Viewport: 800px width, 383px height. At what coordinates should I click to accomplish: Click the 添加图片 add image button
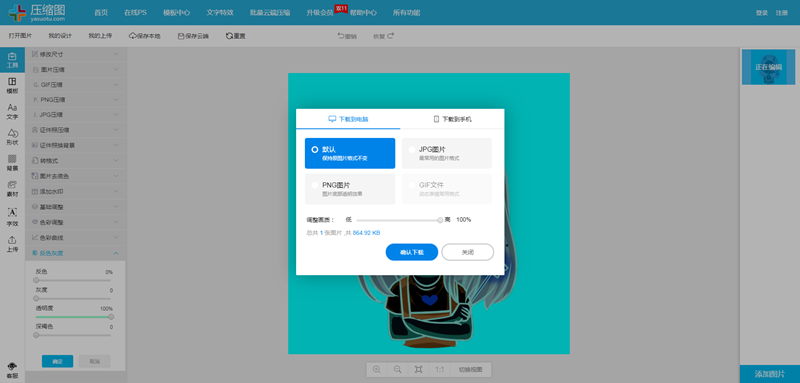tap(769, 374)
